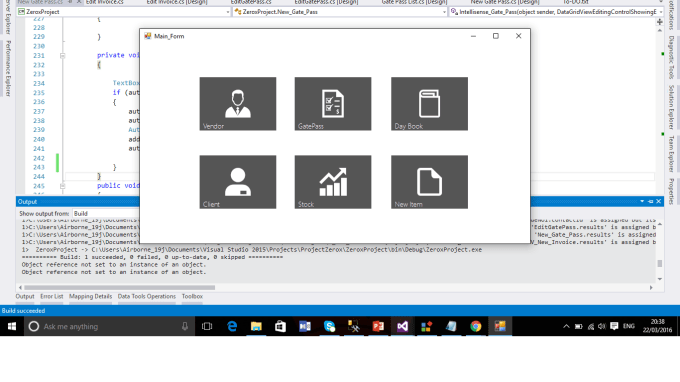Open the Data Tools Operations tab

coord(147,297)
